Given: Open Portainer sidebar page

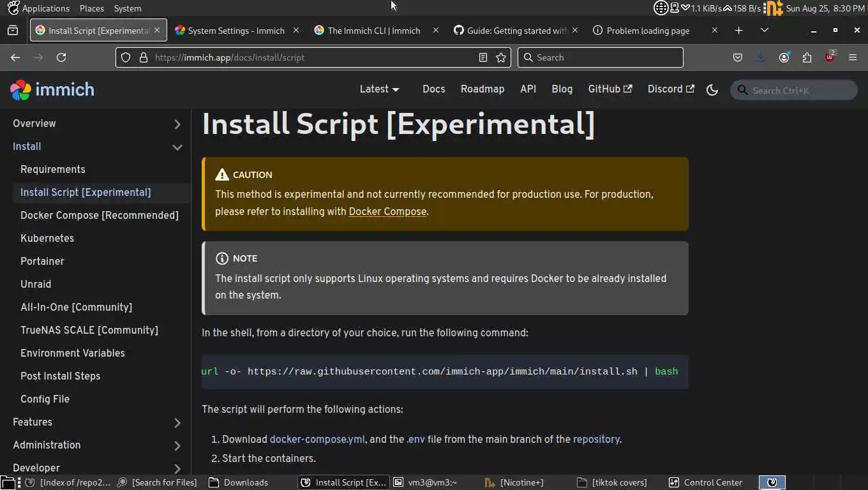Looking at the screenshot, I should pyautogui.click(x=42, y=262).
